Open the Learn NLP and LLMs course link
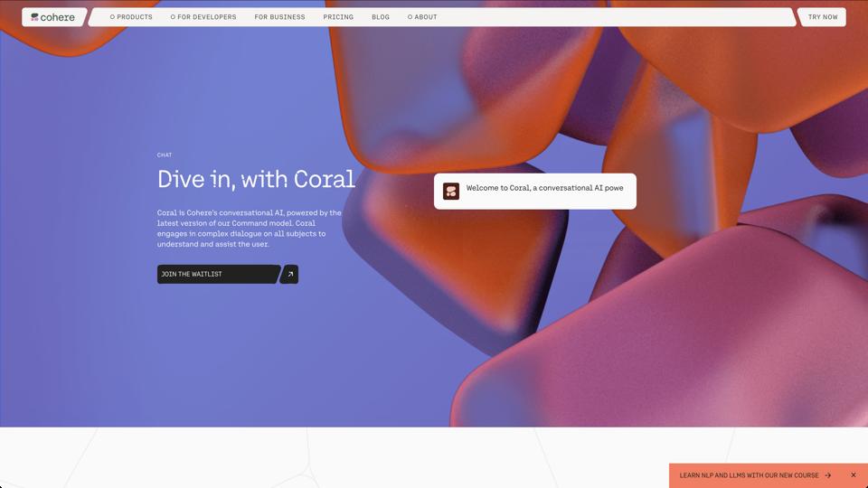The image size is (868, 488). pos(749,475)
